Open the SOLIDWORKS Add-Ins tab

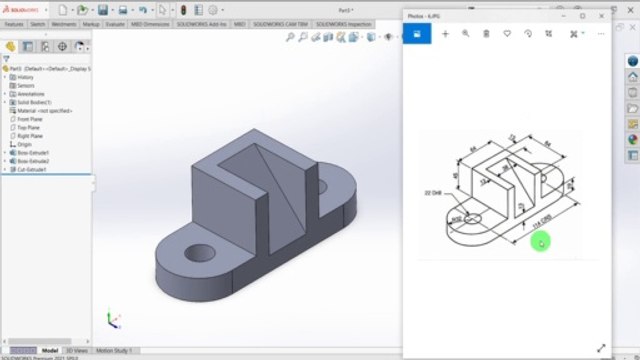(202, 24)
